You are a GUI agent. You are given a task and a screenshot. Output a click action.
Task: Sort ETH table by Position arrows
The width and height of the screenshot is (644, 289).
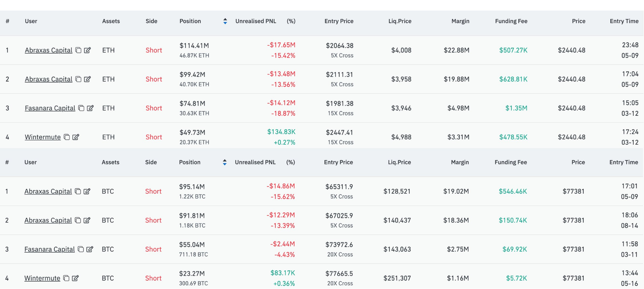click(225, 21)
